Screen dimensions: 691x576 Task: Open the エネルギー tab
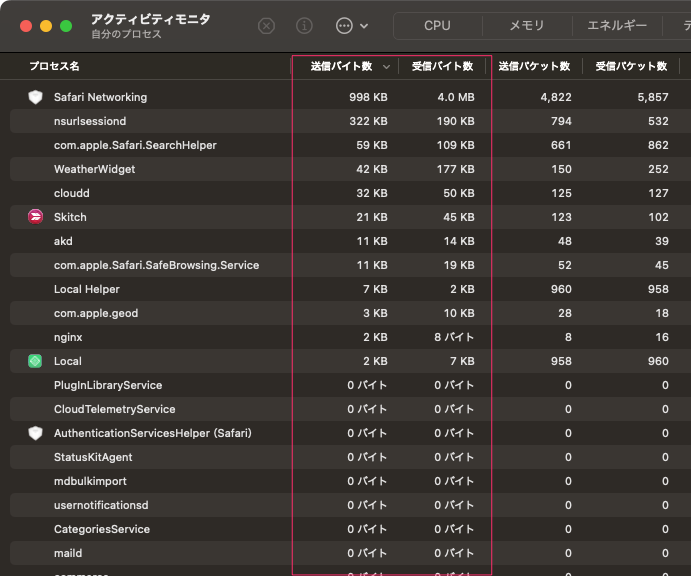[x=616, y=26]
